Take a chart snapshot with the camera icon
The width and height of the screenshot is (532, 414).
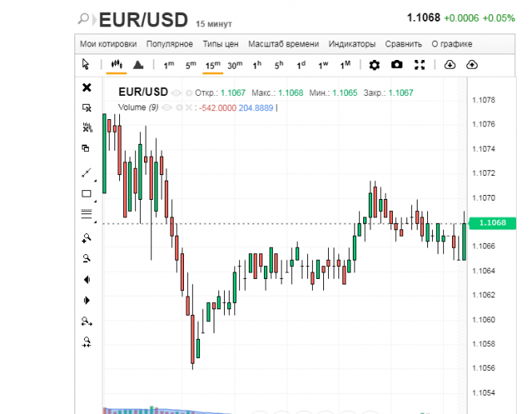tap(397, 65)
